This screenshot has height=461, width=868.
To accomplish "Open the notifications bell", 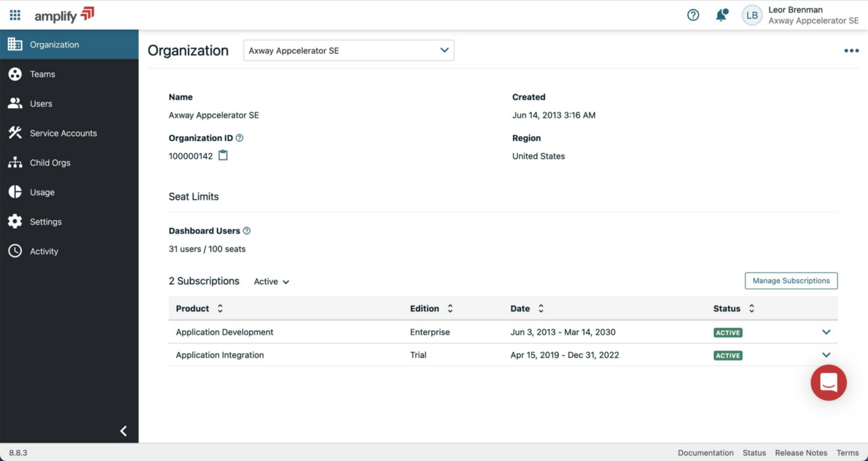I will 721,15.
